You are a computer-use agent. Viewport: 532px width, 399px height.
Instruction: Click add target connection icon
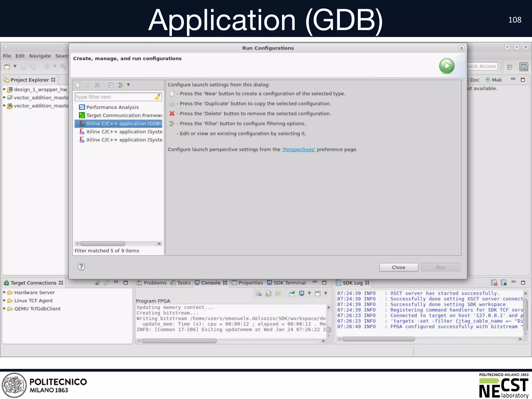(97, 283)
